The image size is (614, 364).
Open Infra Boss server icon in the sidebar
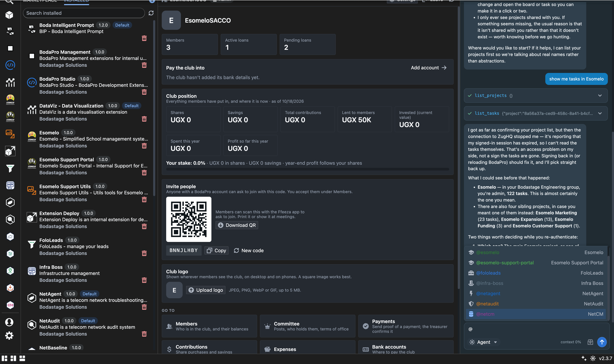tap(10, 185)
